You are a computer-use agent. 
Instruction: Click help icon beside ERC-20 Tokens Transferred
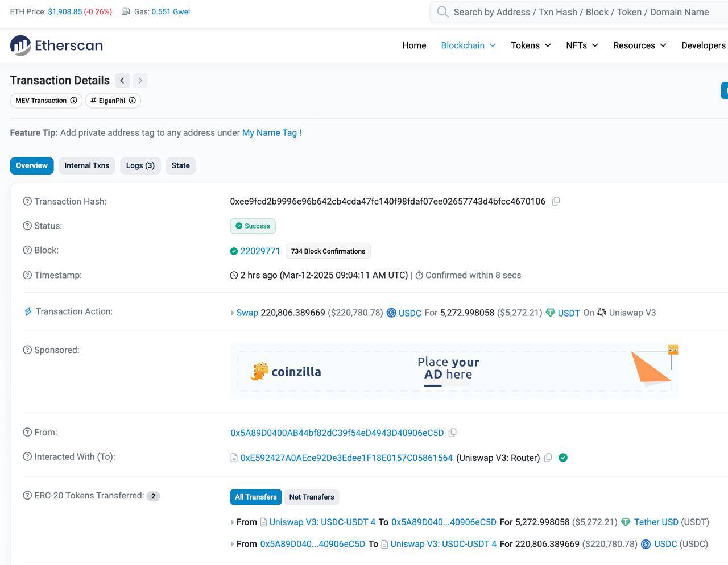(27, 496)
